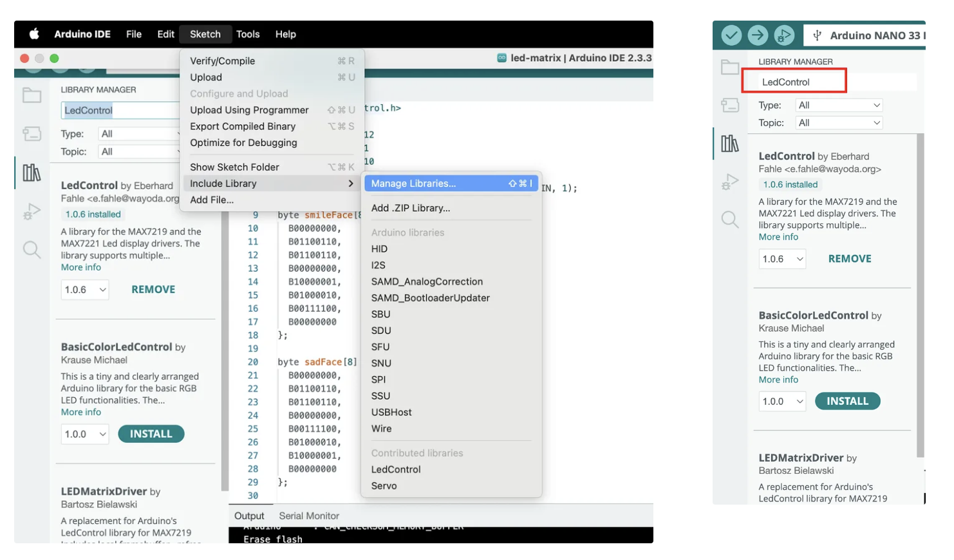Open Topic dropdown in left Library Manager
This screenshot has width=954, height=560.
tap(139, 152)
